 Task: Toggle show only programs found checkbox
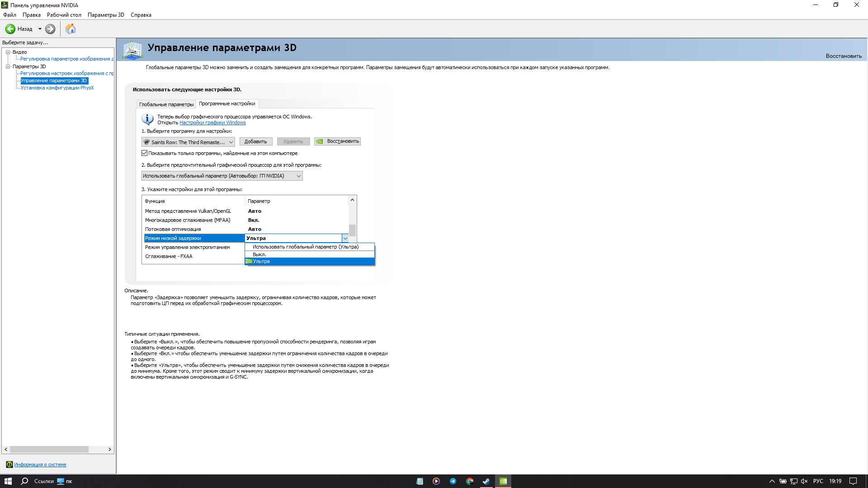(x=145, y=153)
